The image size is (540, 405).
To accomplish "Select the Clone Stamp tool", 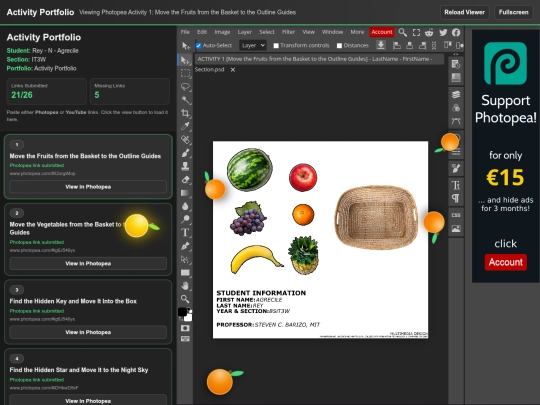I will pos(185,166).
